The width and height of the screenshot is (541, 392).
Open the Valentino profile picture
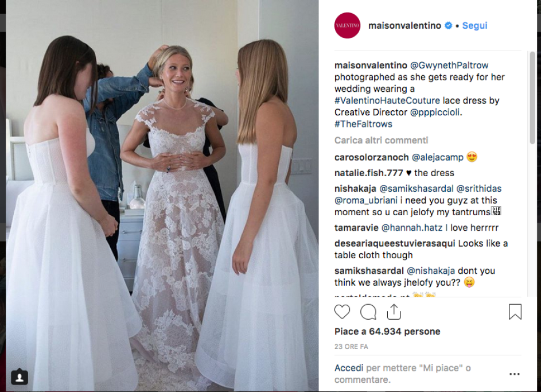pos(347,25)
